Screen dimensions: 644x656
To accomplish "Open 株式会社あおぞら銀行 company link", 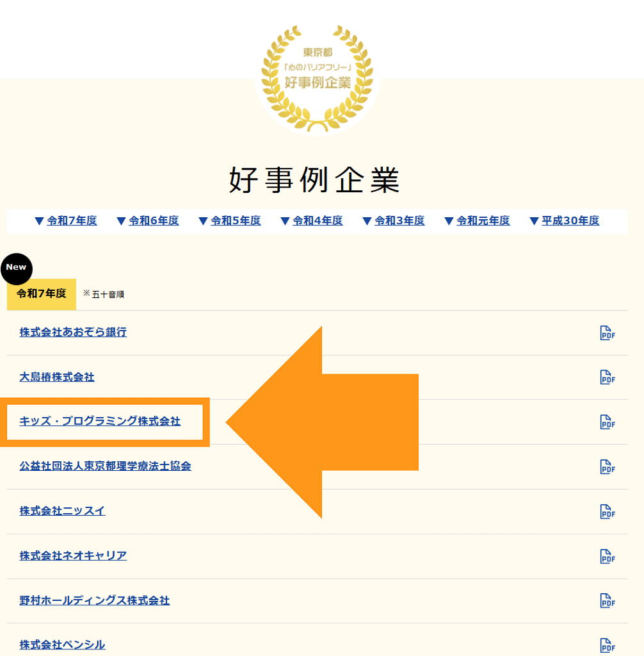I will (x=73, y=332).
